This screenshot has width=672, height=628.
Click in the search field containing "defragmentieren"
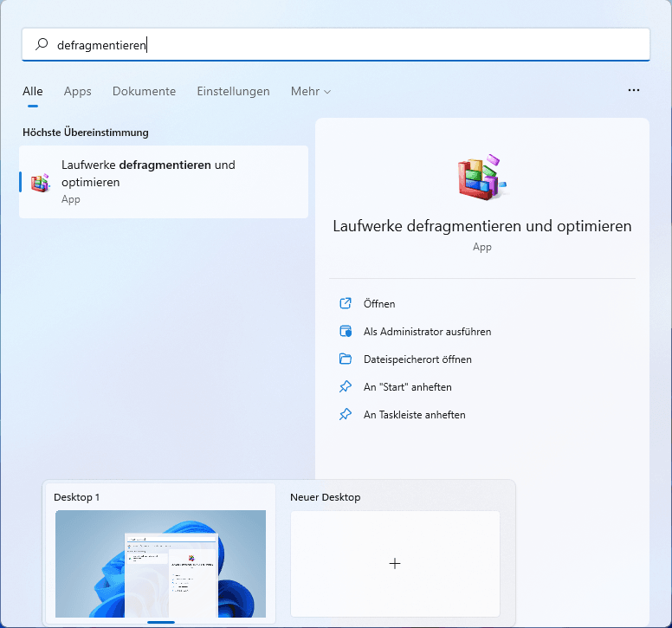[x=346, y=44]
